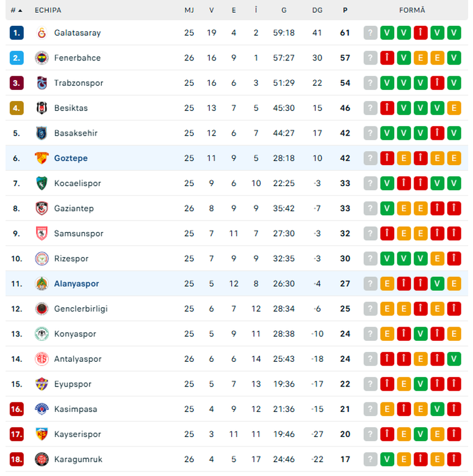Select the Karagumruk club crest

point(42,459)
